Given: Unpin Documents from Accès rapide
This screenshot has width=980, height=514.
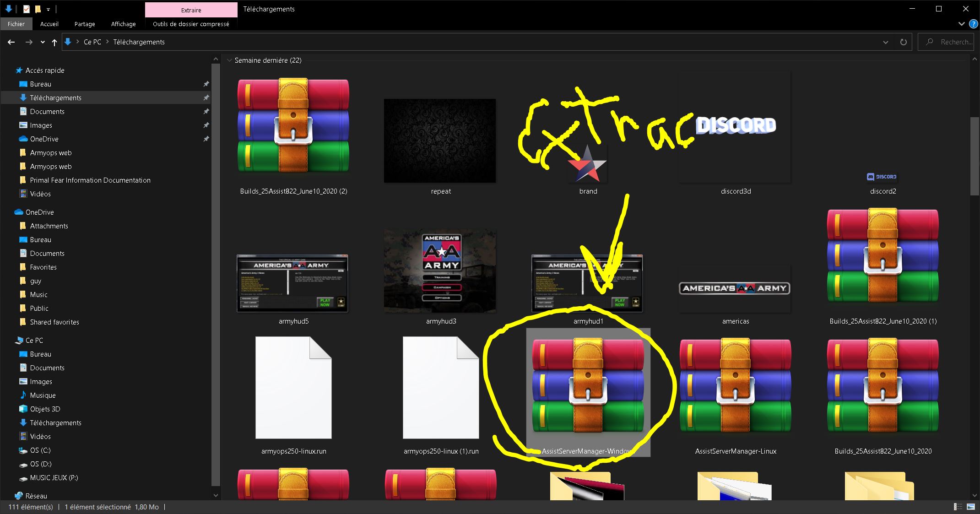Looking at the screenshot, I should 206,111.
